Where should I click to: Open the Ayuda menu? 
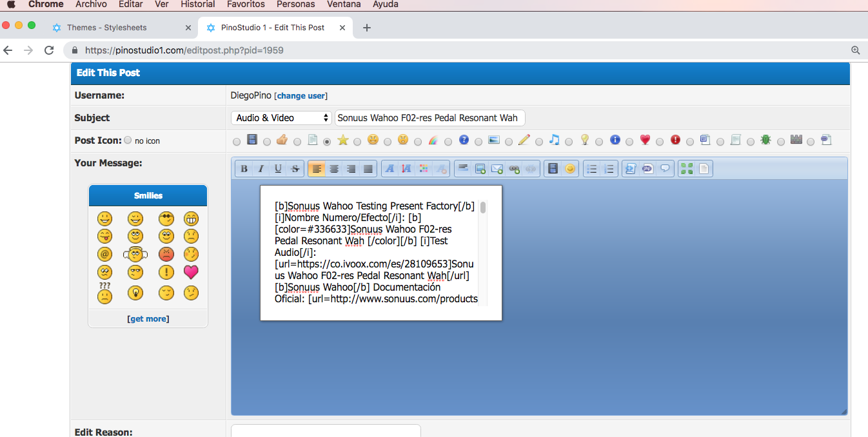[x=386, y=5]
